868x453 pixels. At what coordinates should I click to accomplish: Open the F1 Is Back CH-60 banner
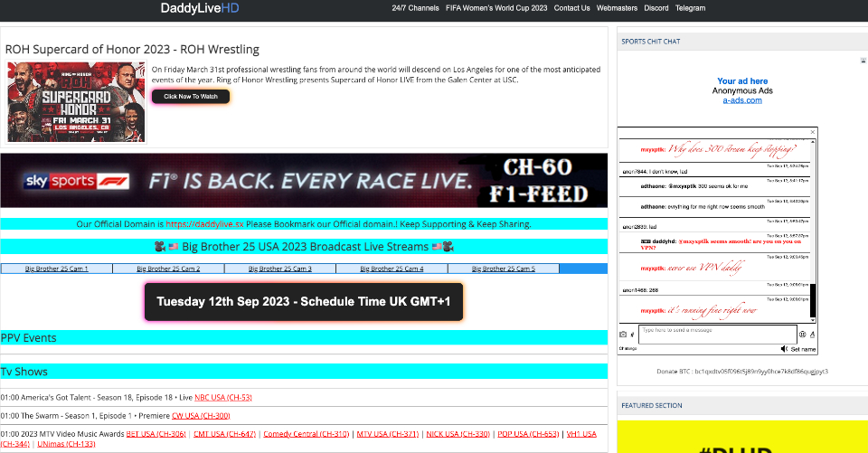[304, 181]
